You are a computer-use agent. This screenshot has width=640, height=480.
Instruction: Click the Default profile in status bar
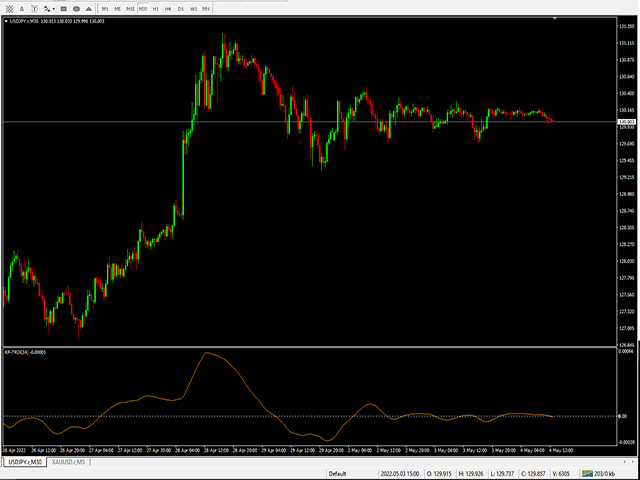[338, 474]
